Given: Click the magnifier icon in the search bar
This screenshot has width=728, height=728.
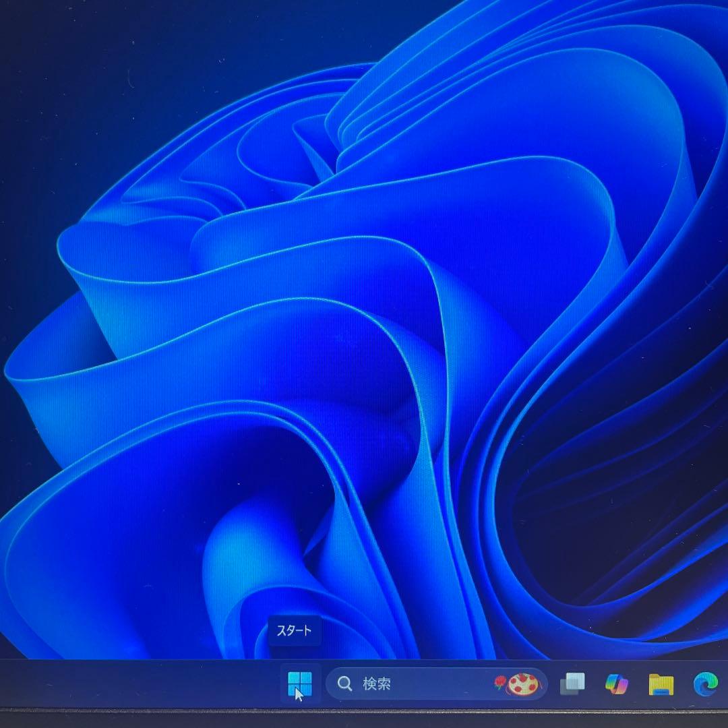Looking at the screenshot, I should point(345,683).
